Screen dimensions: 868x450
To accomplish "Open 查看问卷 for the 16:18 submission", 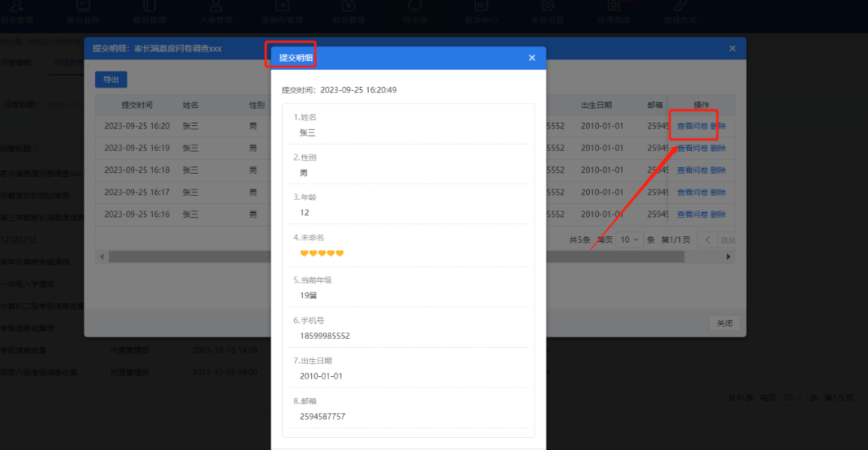I will pos(692,170).
